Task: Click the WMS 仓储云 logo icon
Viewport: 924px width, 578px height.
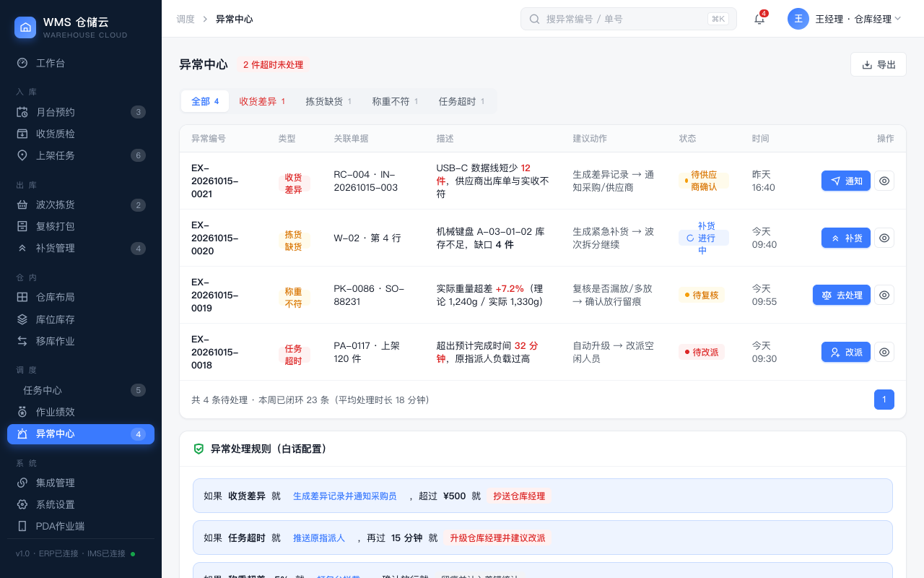Action: 25,27
